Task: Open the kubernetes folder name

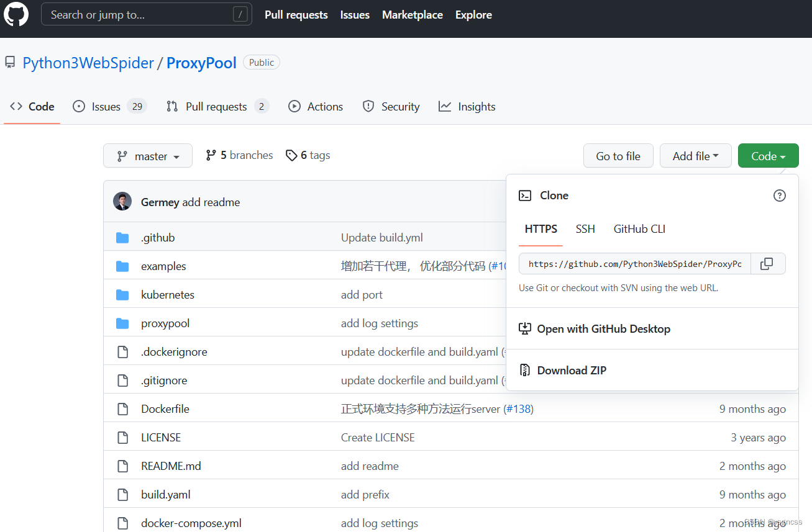Action: click(x=168, y=295)
